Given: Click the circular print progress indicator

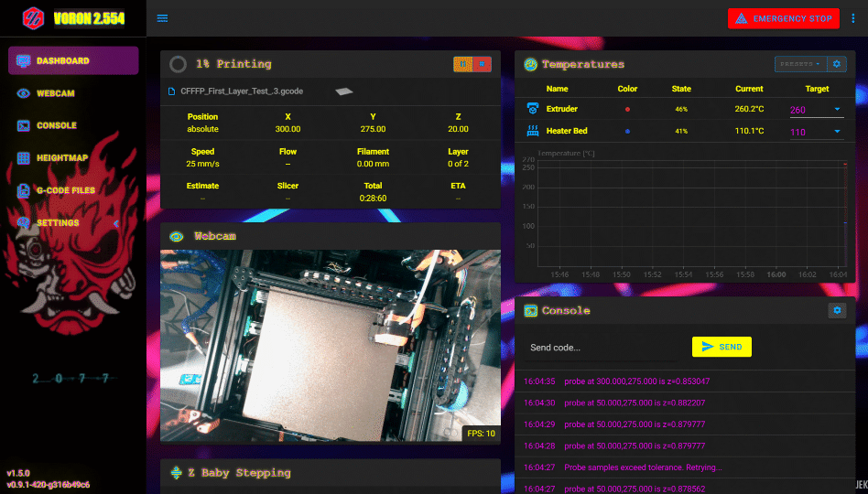Looking at the screenshot, I should coord(178,64).
